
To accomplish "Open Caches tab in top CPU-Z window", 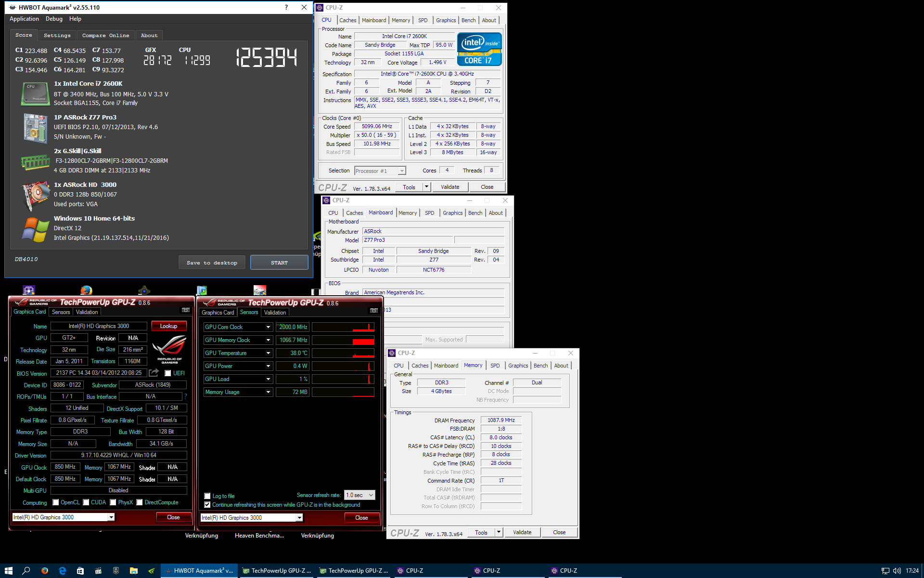I will [x=347, y=20].
